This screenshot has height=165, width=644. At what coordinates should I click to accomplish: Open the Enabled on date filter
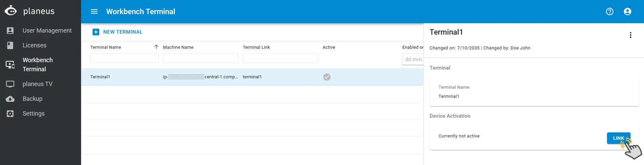coord(413,59)
